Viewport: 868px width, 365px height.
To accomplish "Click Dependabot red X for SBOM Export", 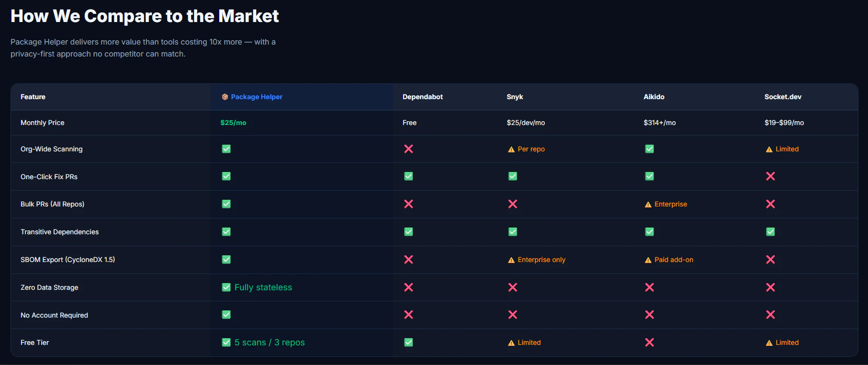I will (408, 260).
